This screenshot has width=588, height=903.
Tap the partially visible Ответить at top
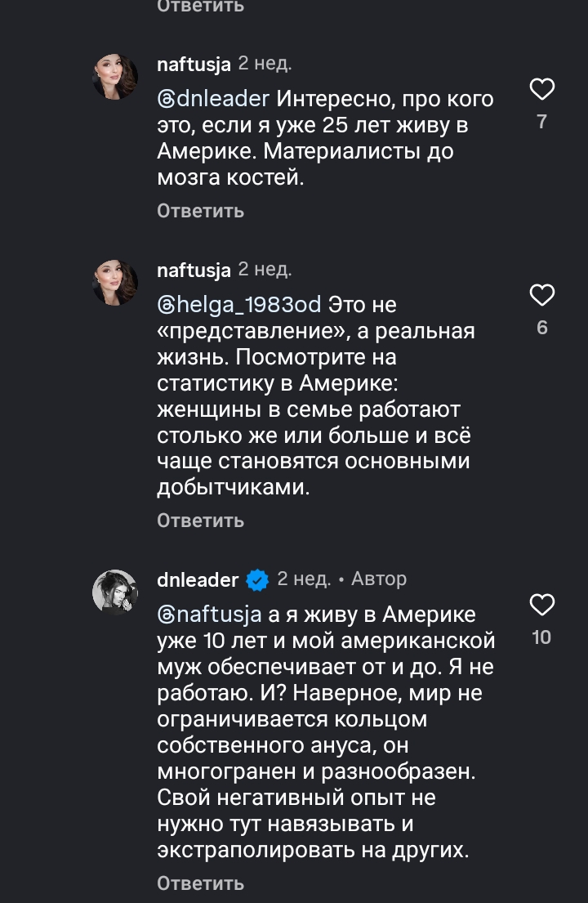[x=200, y=6]
